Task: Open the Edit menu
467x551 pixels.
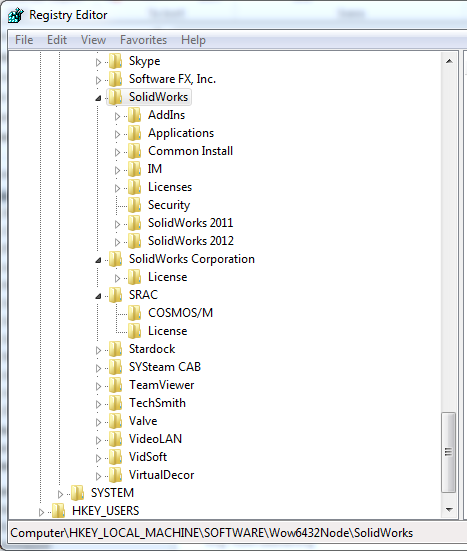Action: coord(57,40)
